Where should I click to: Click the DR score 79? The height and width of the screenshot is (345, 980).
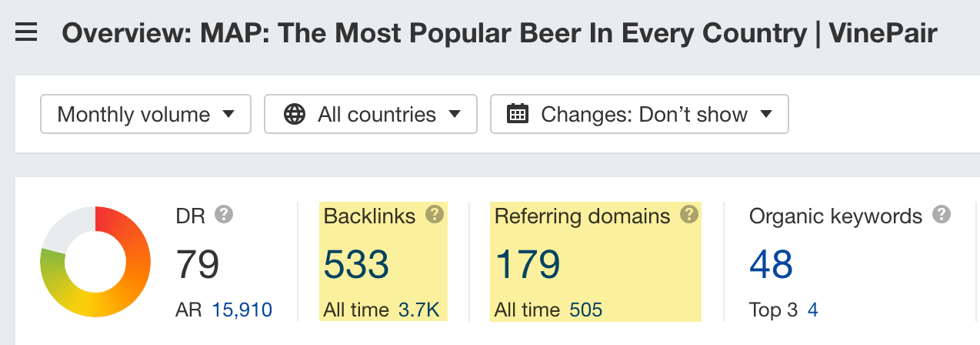pos(198,264)
